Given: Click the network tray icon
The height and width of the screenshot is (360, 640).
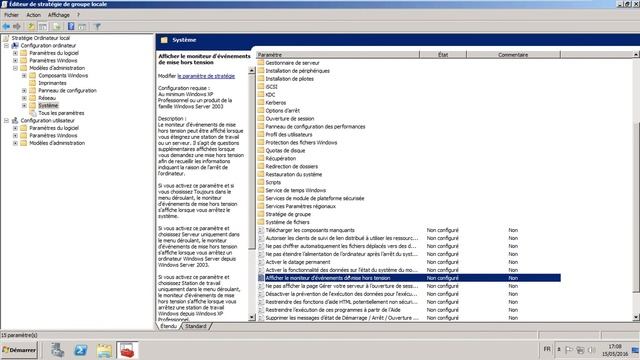Looking at the screenshot, I should [580, 350].
